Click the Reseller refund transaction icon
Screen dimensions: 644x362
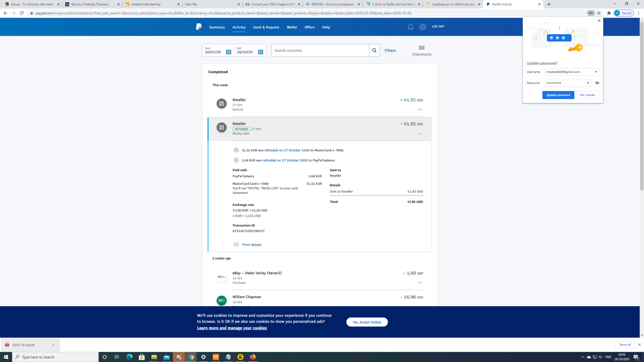click(x=221, y=103)
